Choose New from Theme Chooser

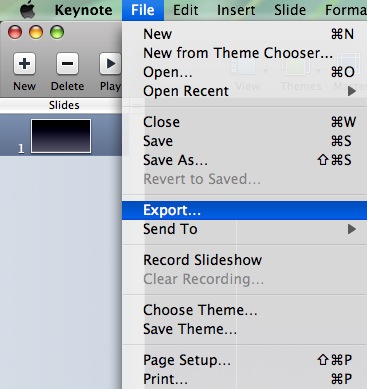coord(244,53)
